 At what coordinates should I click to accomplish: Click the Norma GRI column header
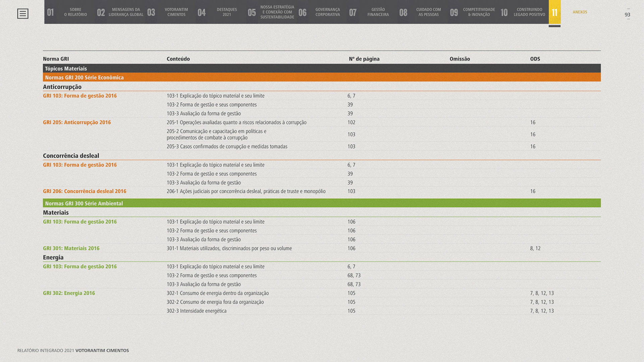coord(56,59)
